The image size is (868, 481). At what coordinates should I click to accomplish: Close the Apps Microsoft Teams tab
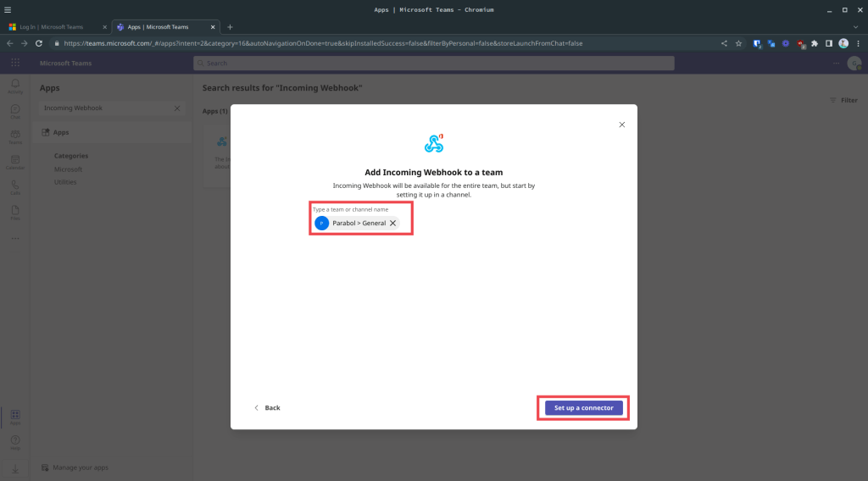(213, 27)
